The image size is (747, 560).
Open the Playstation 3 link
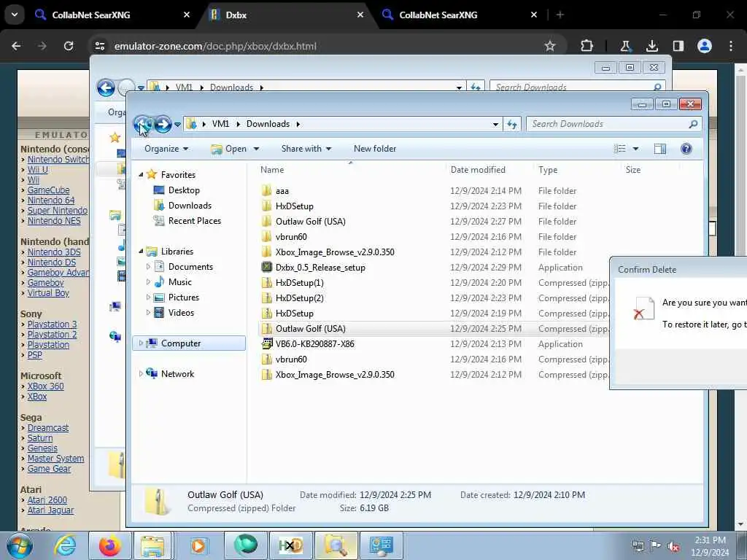click(52, 324)
